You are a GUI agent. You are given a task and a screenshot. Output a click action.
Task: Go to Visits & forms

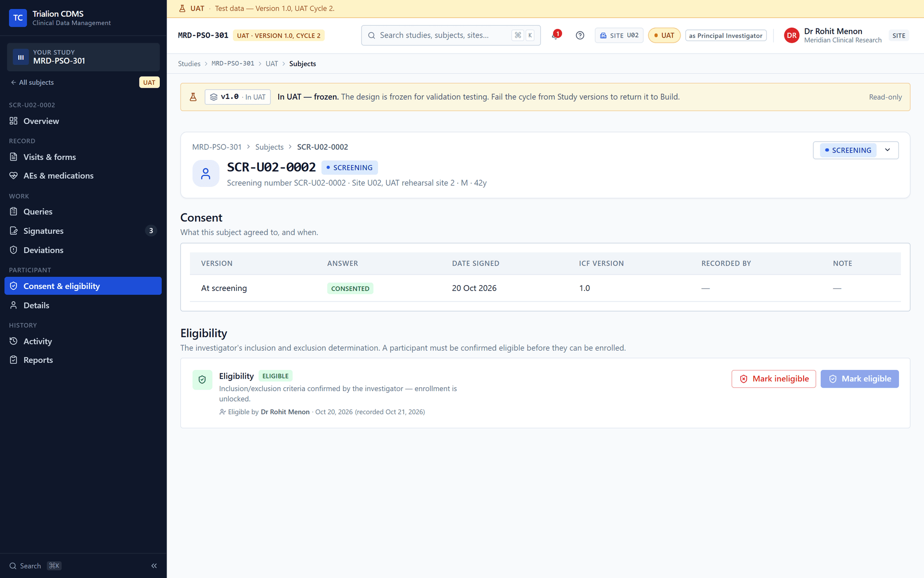[83, 157]
